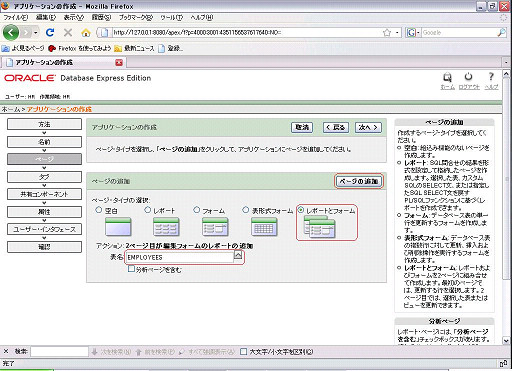The width and height of the screenshot is (512, 371).
Task: Select the フォーム radio button
Action: 197,210
